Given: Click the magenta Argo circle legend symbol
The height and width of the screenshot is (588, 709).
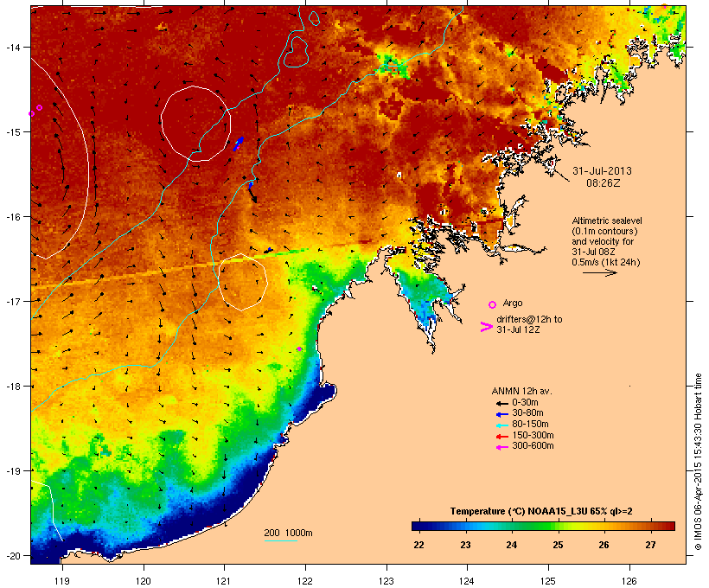Looking at the screenshot, I should pyautogui.click(x=493, y=304).
